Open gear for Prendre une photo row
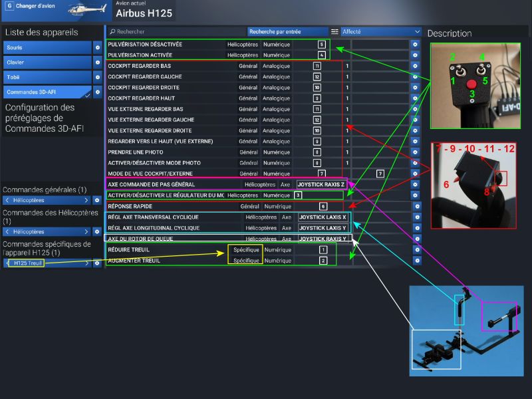The image size is (532, 399). (415, 152)
